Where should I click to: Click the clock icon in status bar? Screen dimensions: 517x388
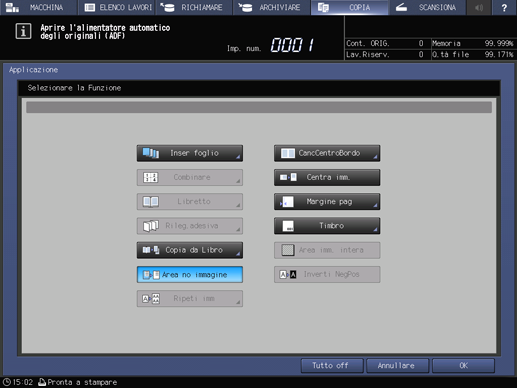[x=6, y=382]
